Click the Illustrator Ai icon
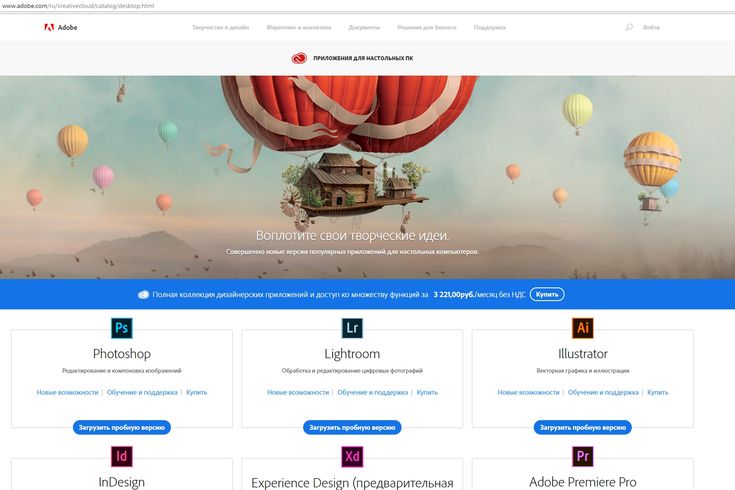The image size is (735, 490). pyautogui.click(x=583, y=328)
